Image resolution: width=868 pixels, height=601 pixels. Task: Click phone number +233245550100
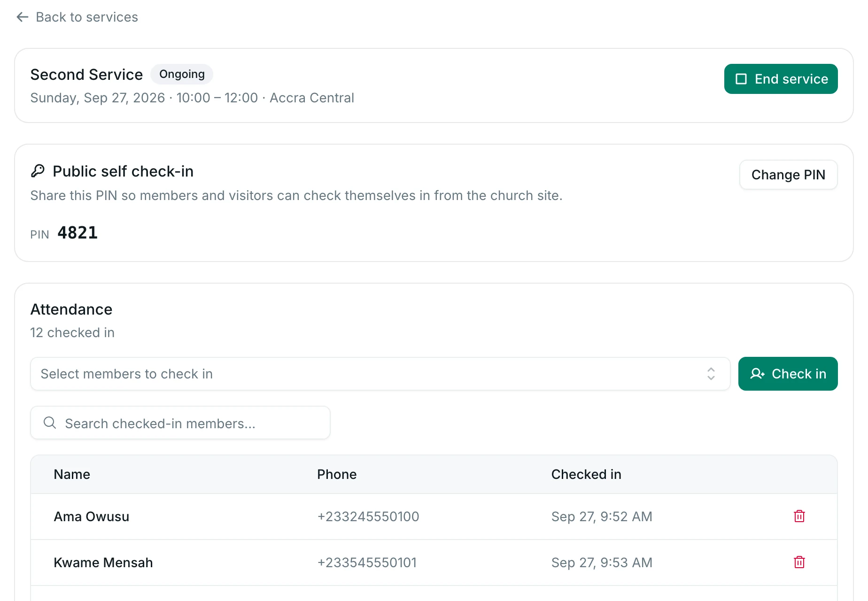coord(368,516)
